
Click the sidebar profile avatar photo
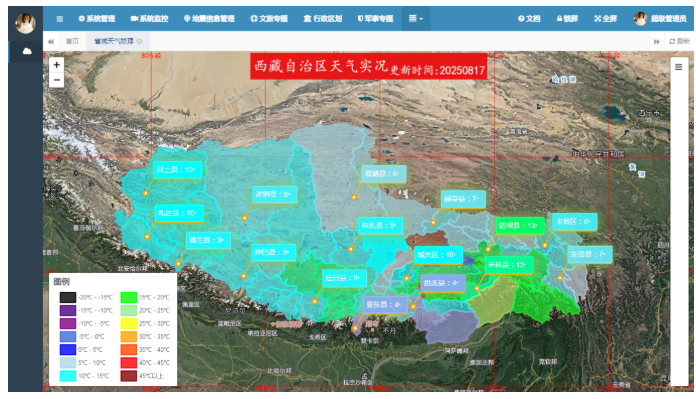[x=25, y=23]
